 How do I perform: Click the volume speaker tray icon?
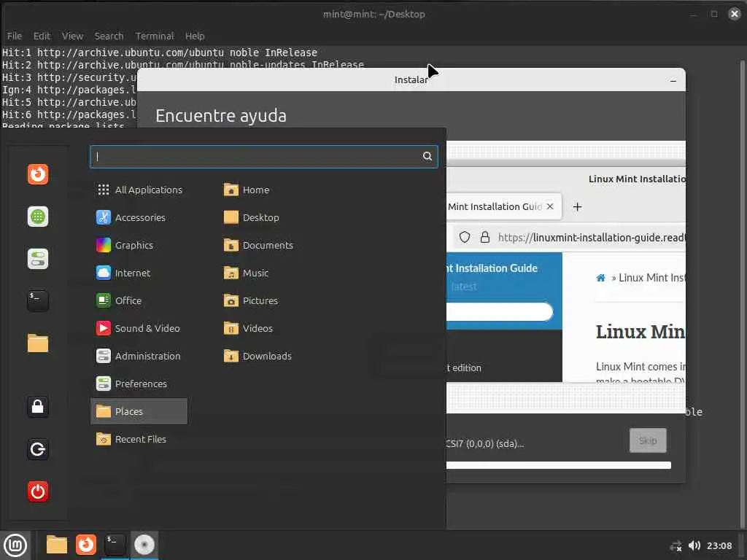point(694,545)
